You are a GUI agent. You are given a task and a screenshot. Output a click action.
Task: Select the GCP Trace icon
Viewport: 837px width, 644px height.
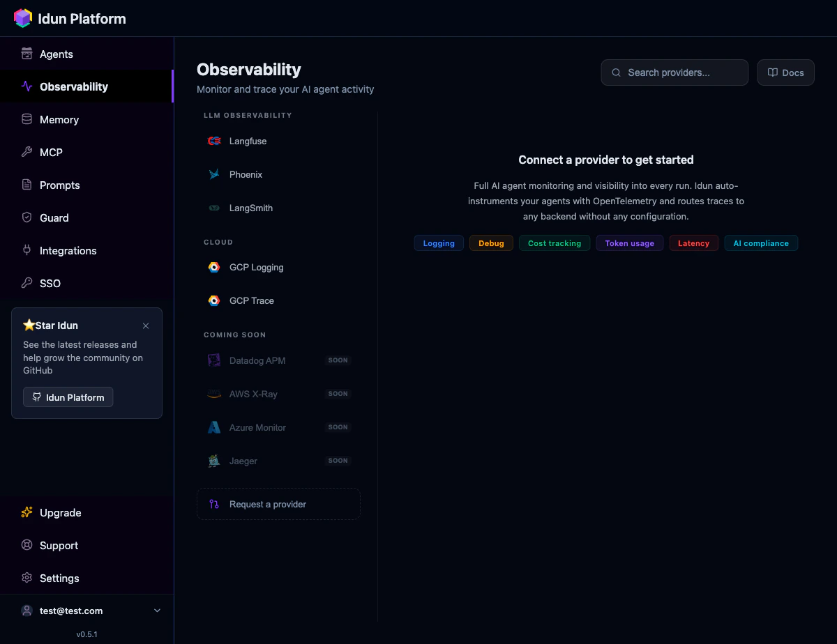(213, 300)
